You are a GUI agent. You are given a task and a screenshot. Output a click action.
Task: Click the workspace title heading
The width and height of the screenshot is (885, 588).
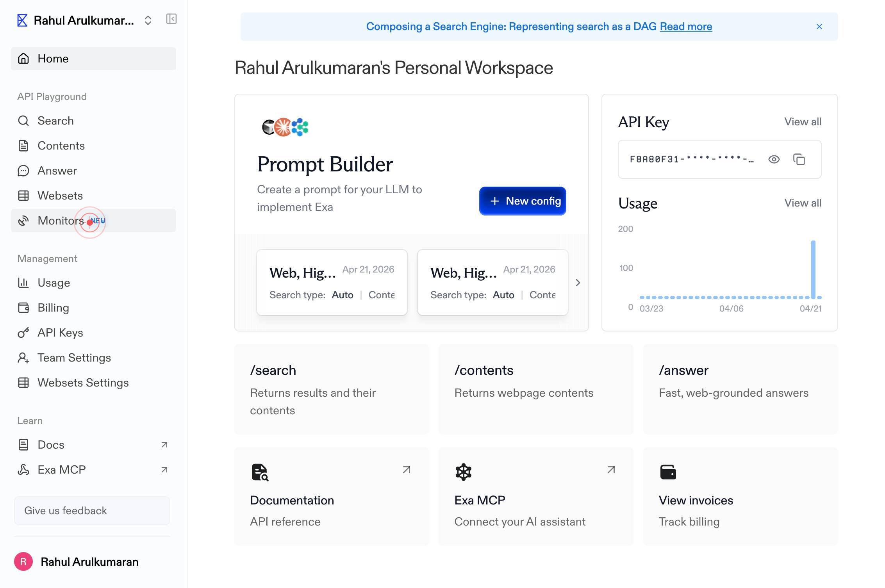394,68
